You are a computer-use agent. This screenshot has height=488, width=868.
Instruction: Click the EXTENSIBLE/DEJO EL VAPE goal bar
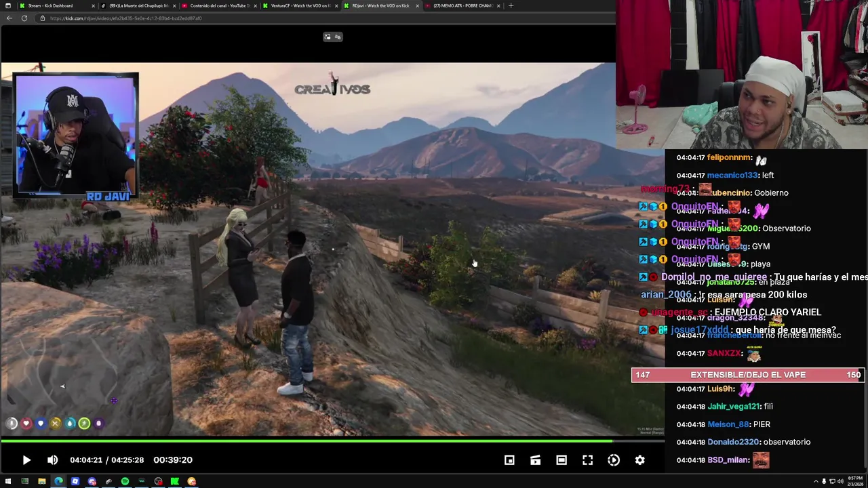pos(748,375)
